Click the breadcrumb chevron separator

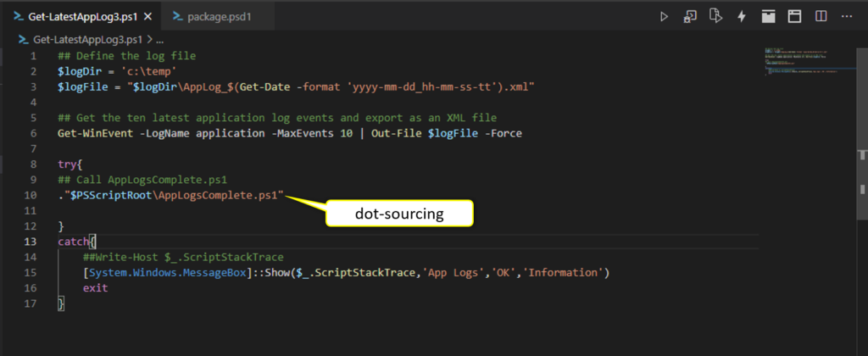150,39
